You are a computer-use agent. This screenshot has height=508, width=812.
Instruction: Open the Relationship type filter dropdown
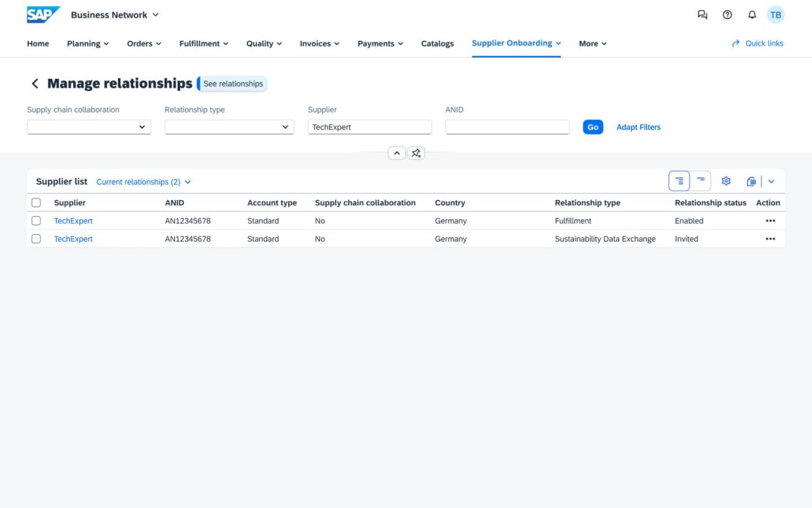[229, 127]
